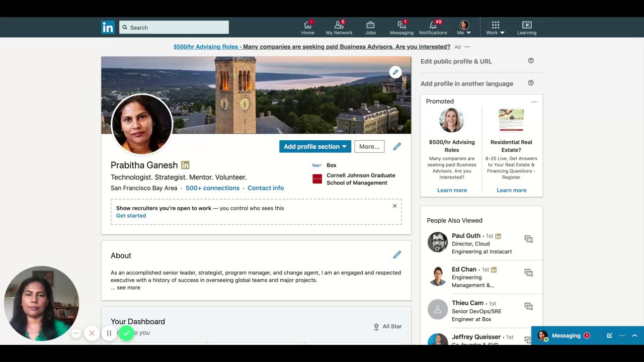The width and height of the screenshot is (644, 362).
Task: Open My Network in top navigation
Action: [339, 28]
